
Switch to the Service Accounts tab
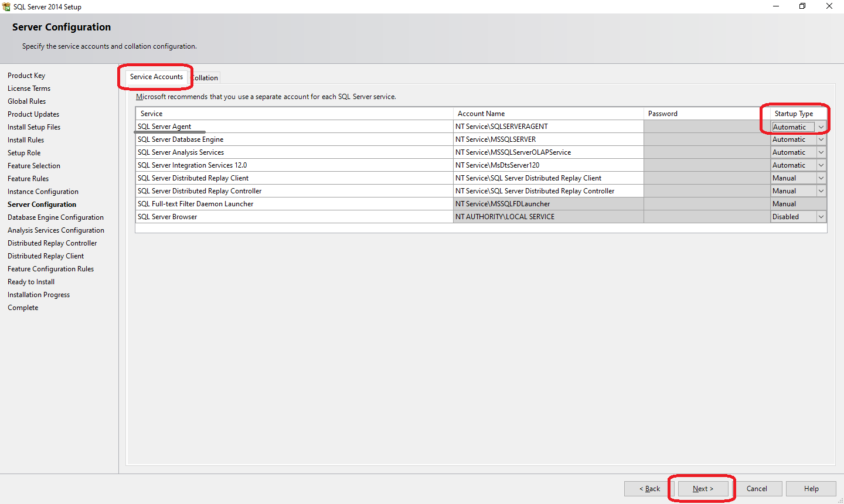(156, 77)
